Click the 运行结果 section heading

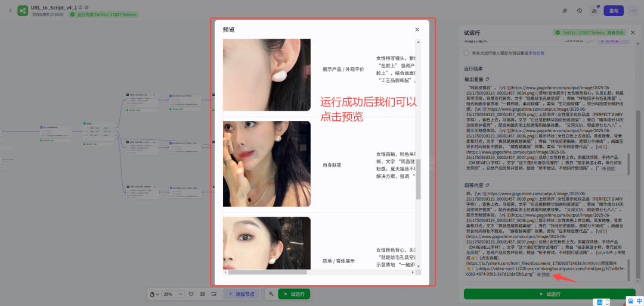473,68
